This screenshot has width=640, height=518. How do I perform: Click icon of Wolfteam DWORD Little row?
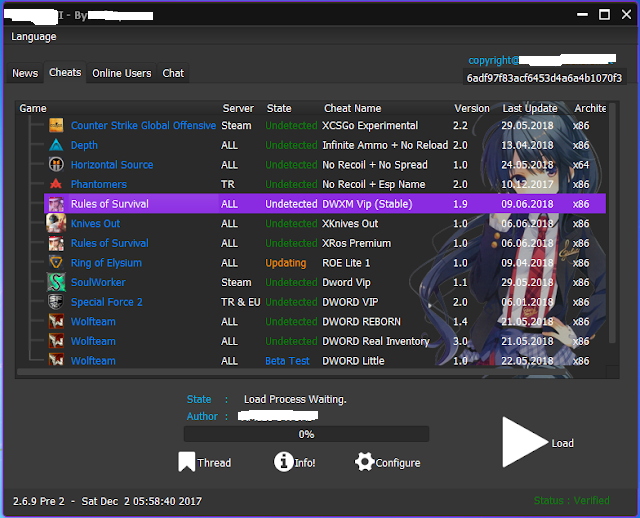[56, 360]
